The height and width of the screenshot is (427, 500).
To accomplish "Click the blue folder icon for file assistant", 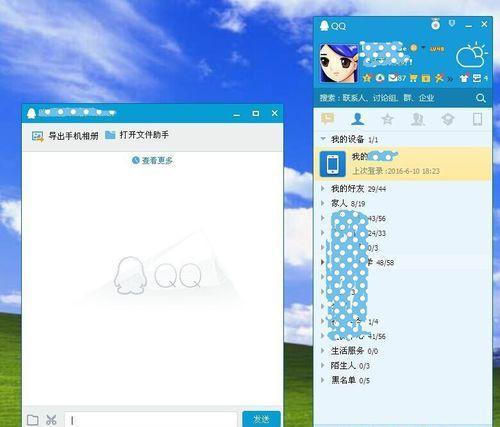I will 110,135.
